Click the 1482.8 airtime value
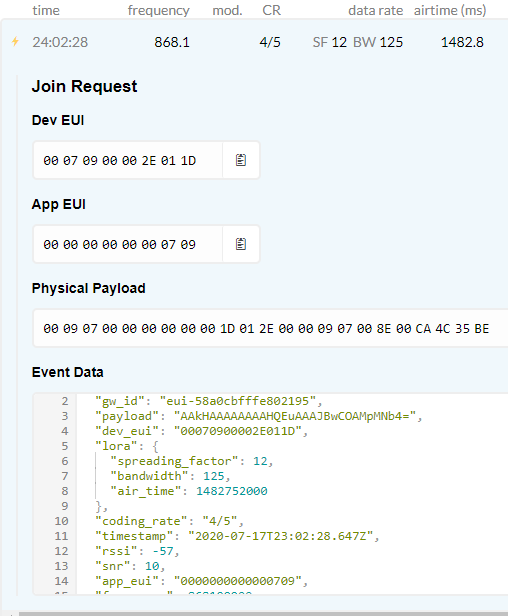This screenshot has width=508, height=616. coord(462,42)
